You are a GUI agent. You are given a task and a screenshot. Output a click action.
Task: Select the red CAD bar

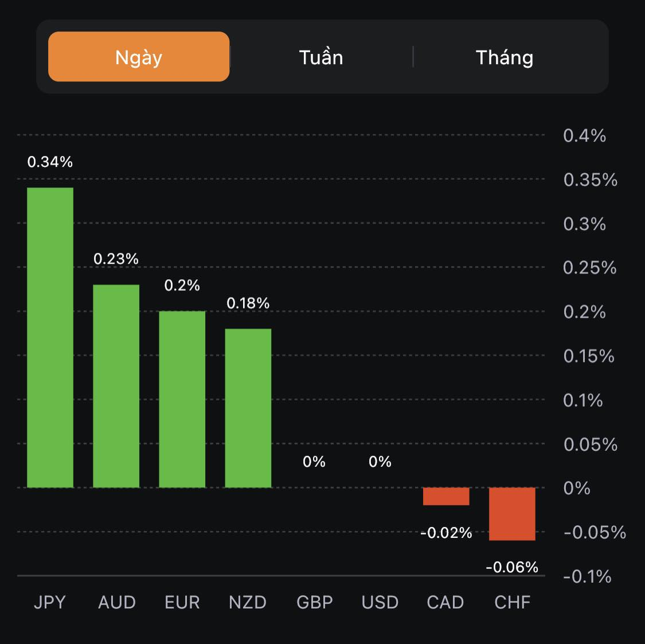point(446,496)
